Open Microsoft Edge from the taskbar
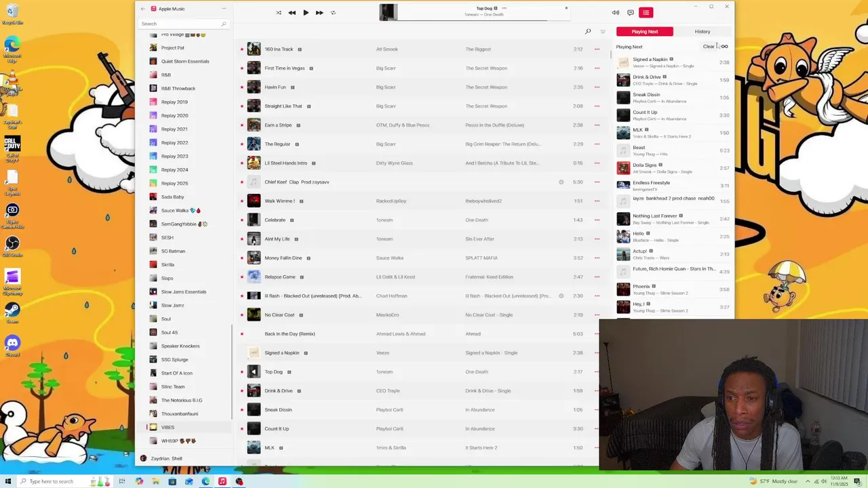This screenshot has height=488, width=868. click(x=205, y=481)
